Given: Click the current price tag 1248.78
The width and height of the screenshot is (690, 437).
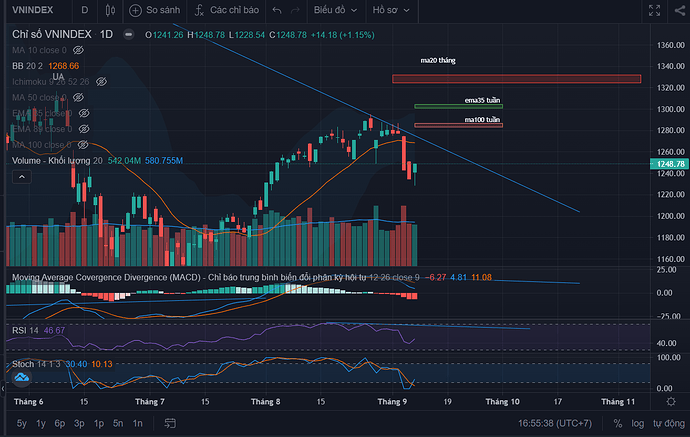Looking at the screenshot, I should (669, 164).
